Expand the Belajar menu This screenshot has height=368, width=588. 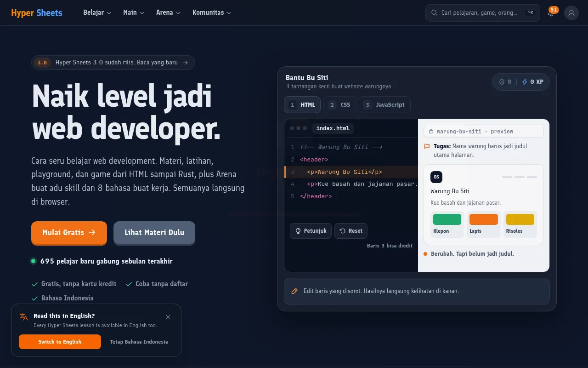[x=97, y=13]
